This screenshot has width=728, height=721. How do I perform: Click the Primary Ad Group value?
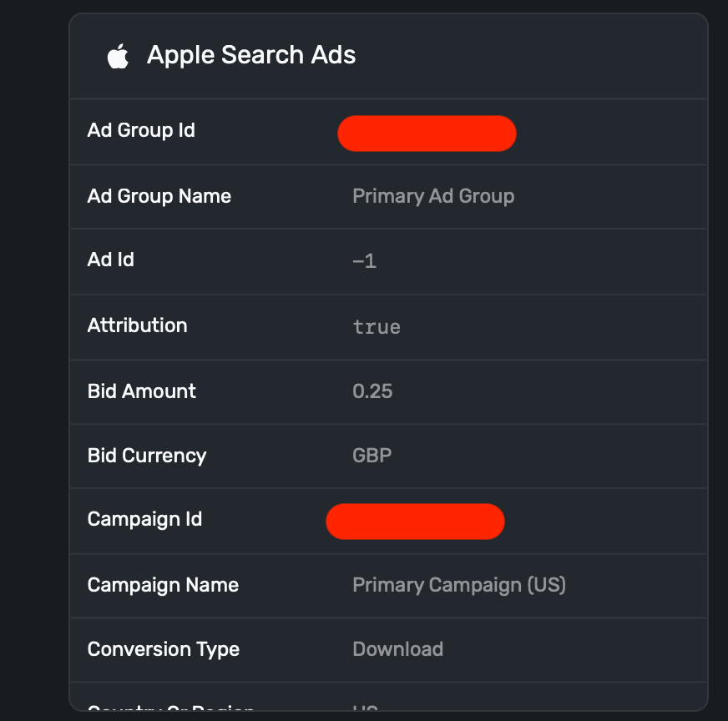(433, 196)
